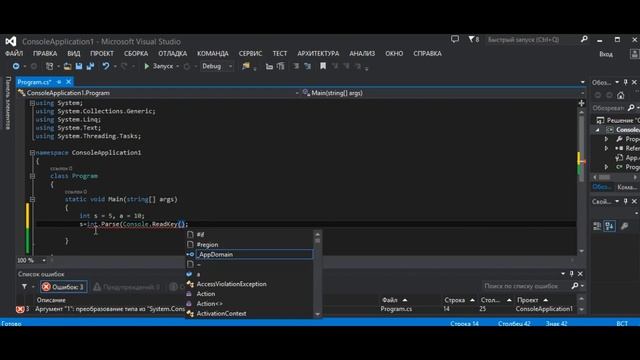The image size is (640, 360).
Task: Click the Categorized view icon in Properties
Action: pyautogui.click(x=597, y=226)
